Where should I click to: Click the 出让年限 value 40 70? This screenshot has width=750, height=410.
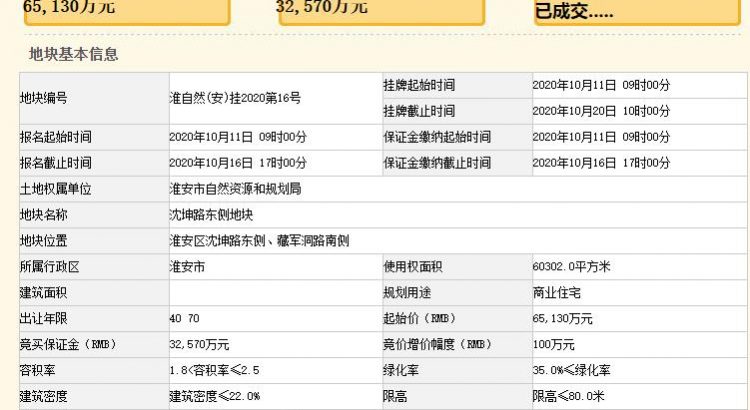click(185, 319)
